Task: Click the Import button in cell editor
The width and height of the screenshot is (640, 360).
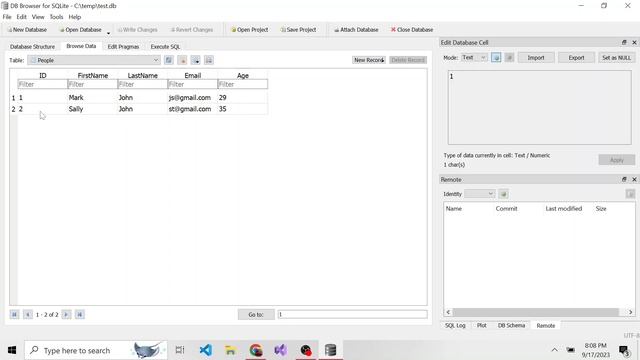Action: tap(536, 58)
